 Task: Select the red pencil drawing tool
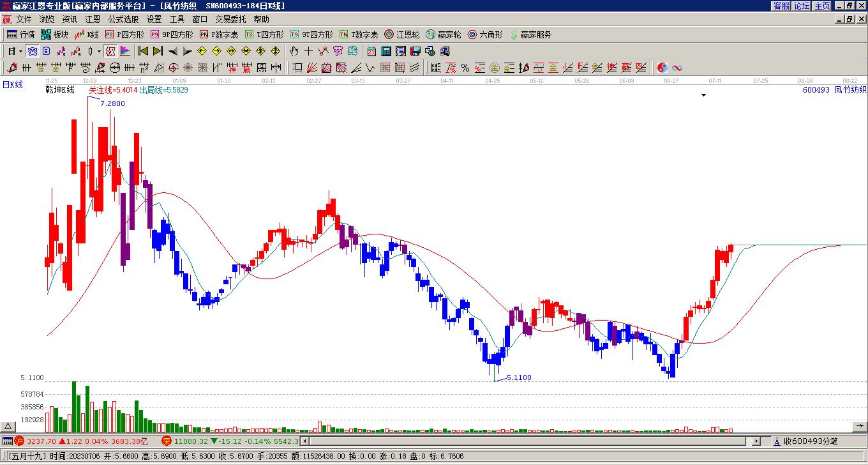(12, 68)
